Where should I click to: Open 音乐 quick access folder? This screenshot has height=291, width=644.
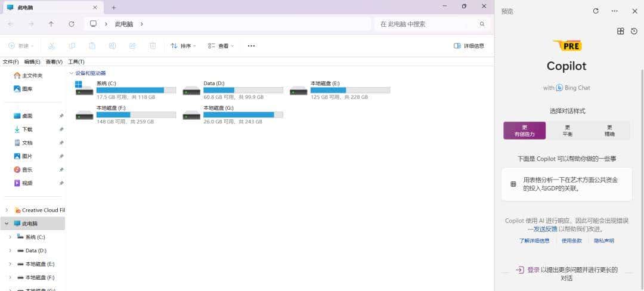coord(23,169)
